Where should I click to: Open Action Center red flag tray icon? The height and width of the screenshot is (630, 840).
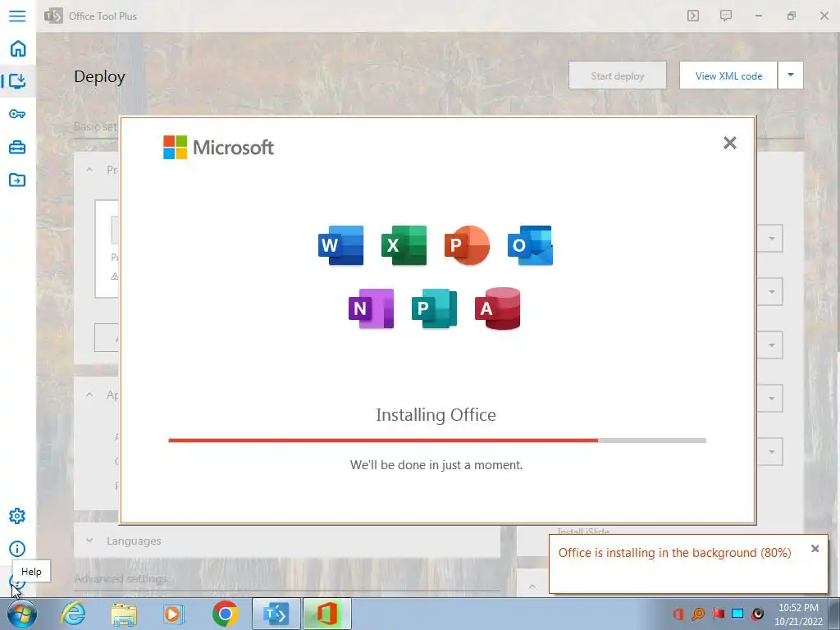click(x=718, y=614)
